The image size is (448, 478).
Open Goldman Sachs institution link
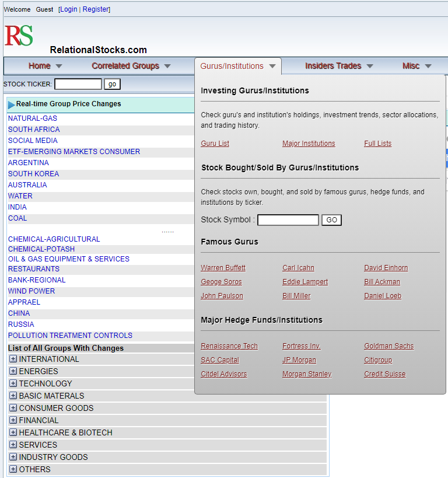389,346
